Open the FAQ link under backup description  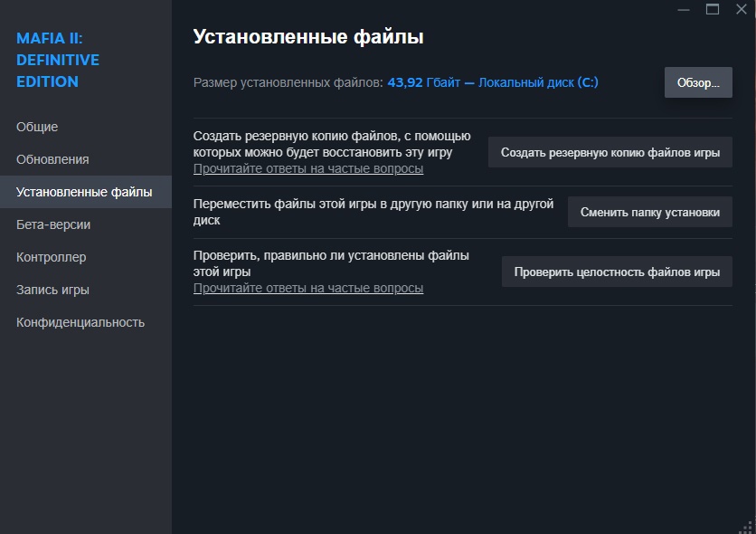(x=308, y=169)
